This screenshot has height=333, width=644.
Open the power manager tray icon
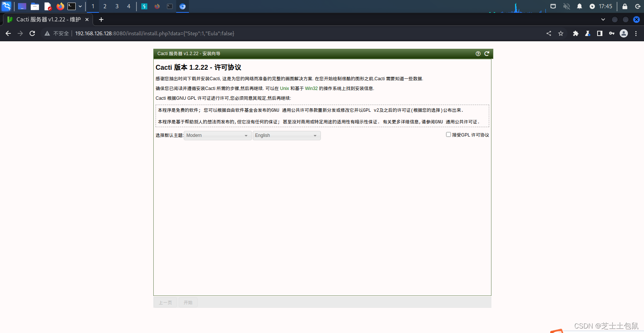point(592,6)
